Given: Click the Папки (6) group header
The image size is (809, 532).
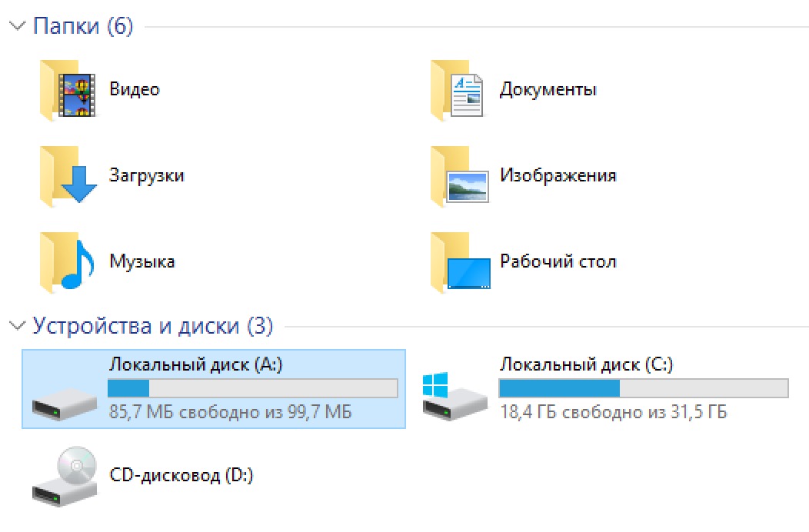Looking at the screenshot, I should pos(83,27).
